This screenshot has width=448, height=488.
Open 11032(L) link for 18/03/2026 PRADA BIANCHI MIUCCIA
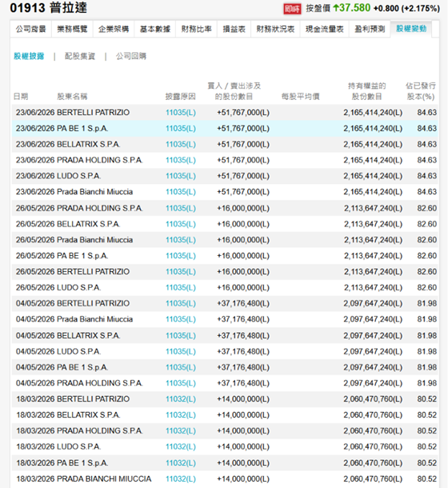181,478
